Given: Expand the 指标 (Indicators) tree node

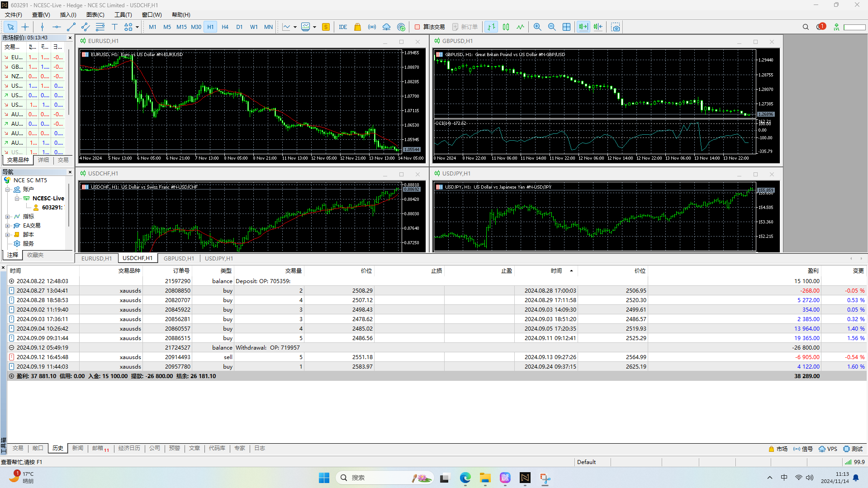Looking at the screenshot, I should click(8, 217).
